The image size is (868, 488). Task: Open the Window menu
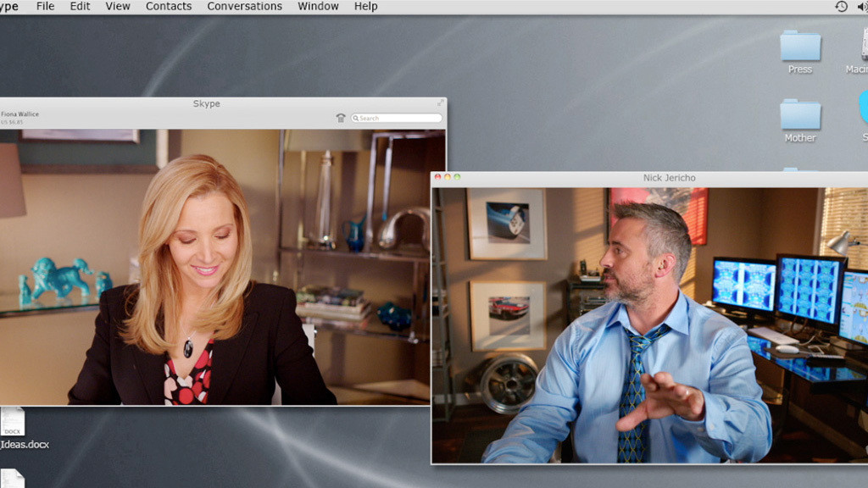click(317, 7)
